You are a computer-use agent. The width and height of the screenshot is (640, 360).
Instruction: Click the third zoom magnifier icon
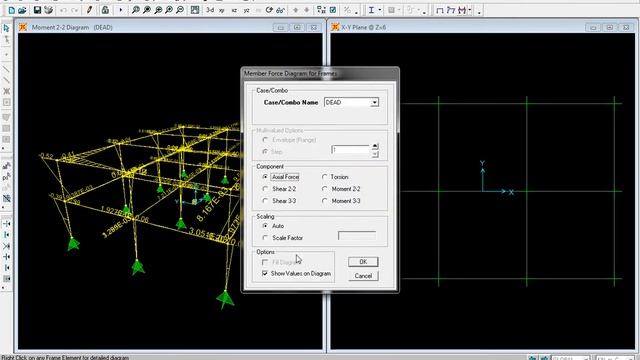click(158, 10)
